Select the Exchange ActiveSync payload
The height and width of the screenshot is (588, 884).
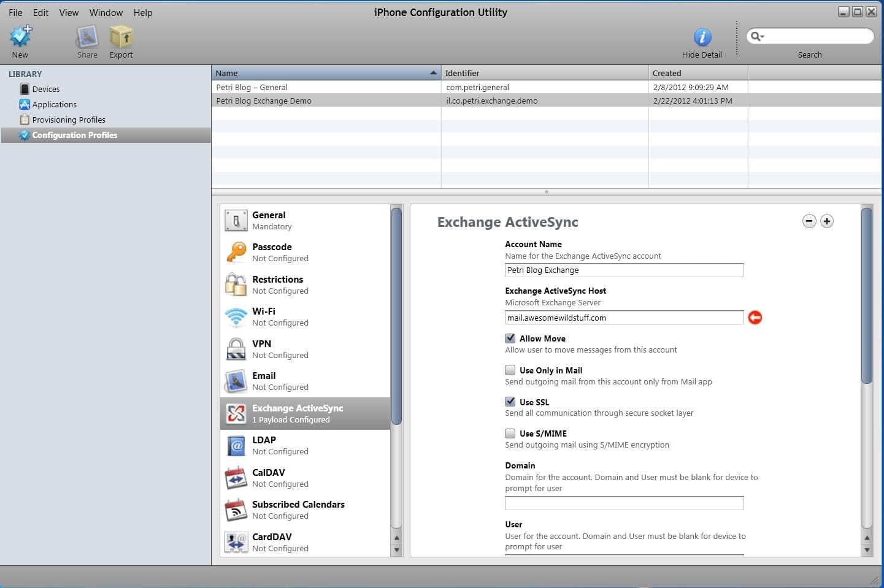pyautogui.click(x=305, y=413)
